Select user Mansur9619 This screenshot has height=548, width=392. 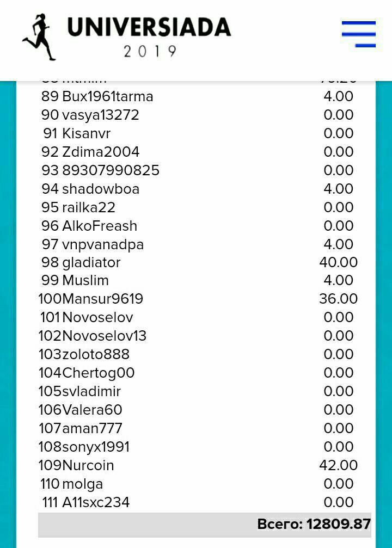pyautogui.click(x=103, y=299)
